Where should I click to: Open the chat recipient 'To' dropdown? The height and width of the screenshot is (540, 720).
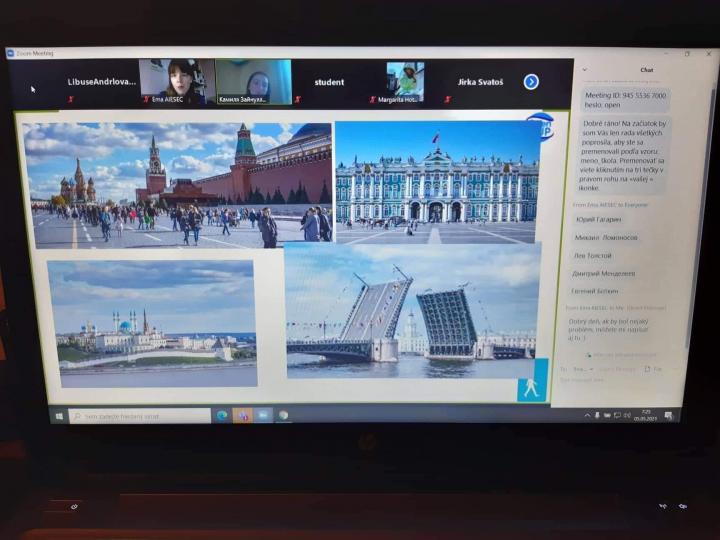[x=583, y=369]
